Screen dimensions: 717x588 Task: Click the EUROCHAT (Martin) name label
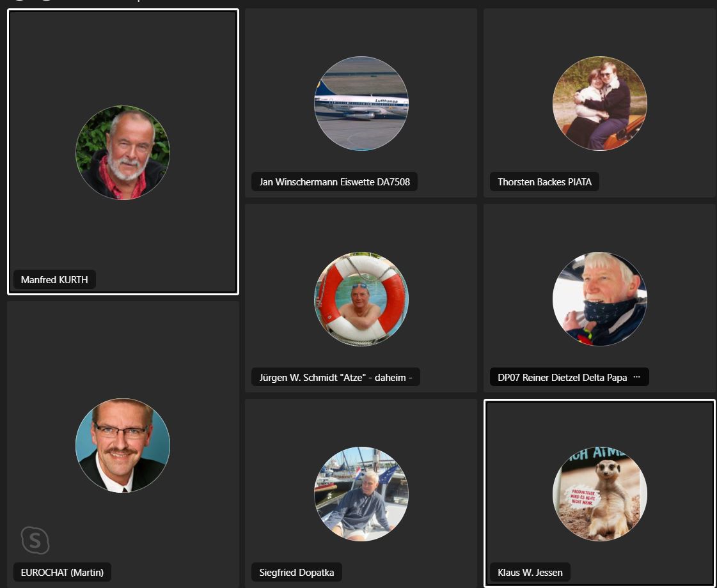tap(62, 572)
